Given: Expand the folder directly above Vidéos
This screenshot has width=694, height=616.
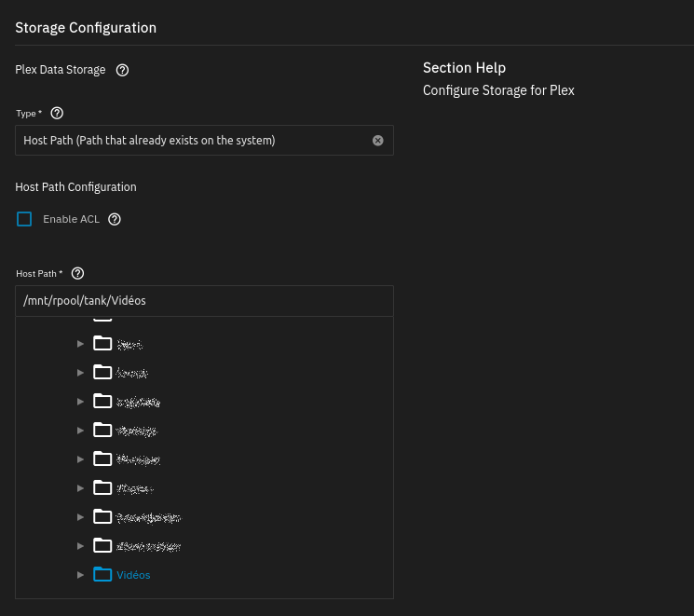Looking at the screenshot, I should click(x=80, y=546).
